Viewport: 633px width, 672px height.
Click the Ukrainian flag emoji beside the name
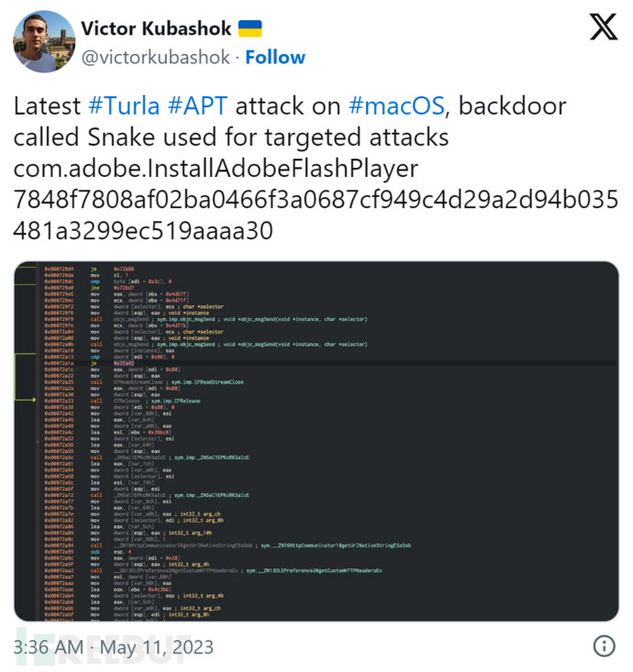[x=250, y=28]
